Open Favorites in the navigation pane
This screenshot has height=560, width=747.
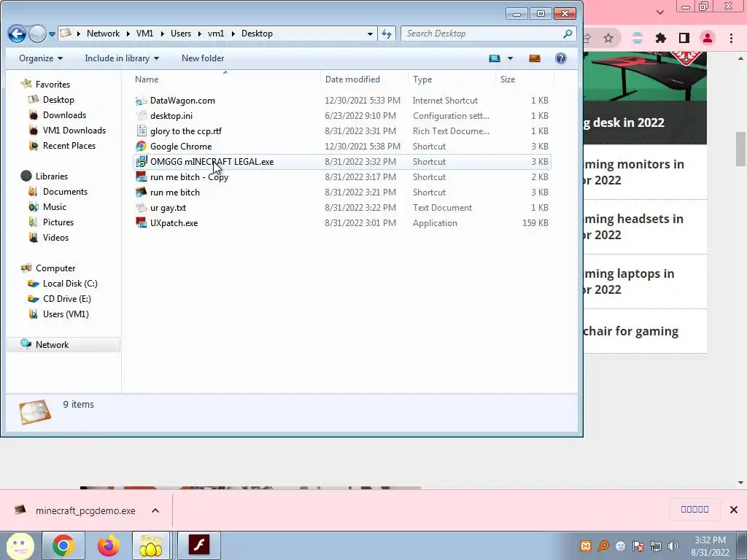point(53,85)
